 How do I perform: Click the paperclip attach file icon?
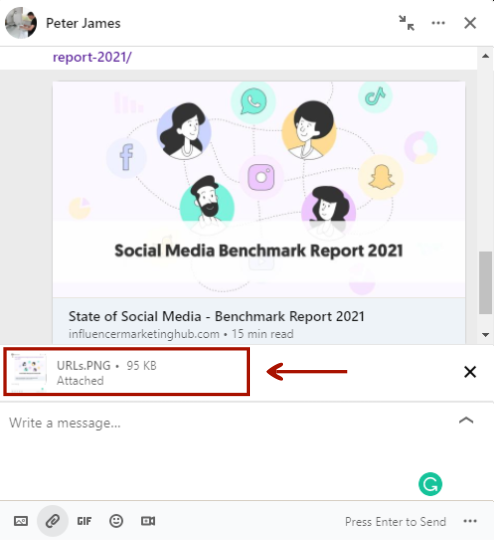coord(52,521)
